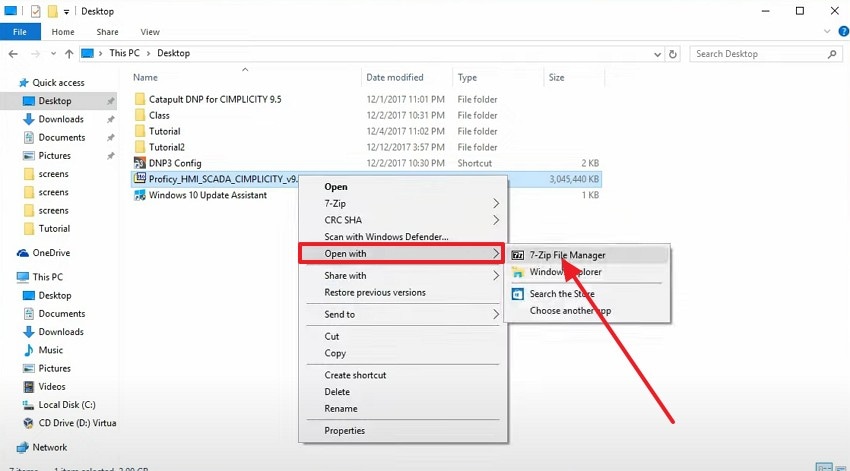Select the Catapult DNP for CIMPLICITY 9.5 folder icon

(140, 99)
